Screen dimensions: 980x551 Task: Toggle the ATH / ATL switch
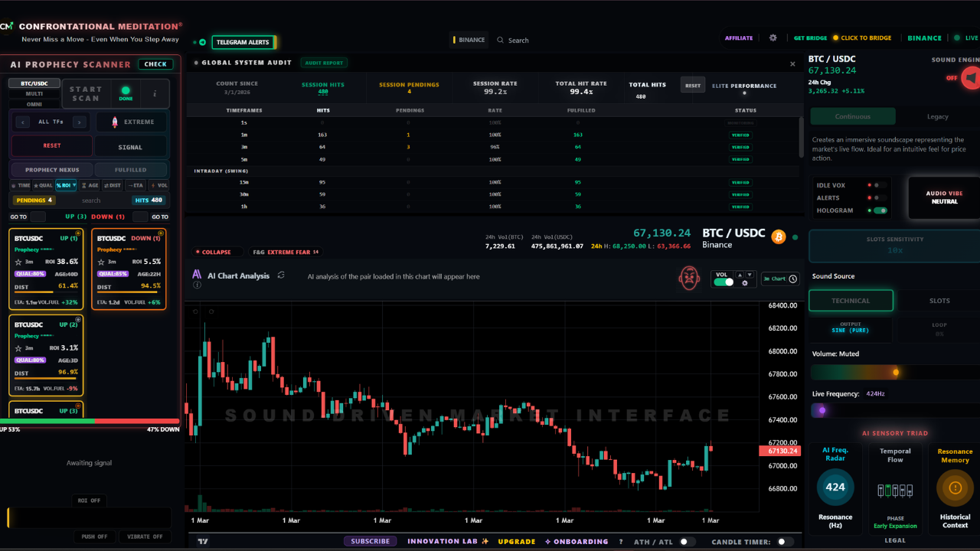click(688, 542)
